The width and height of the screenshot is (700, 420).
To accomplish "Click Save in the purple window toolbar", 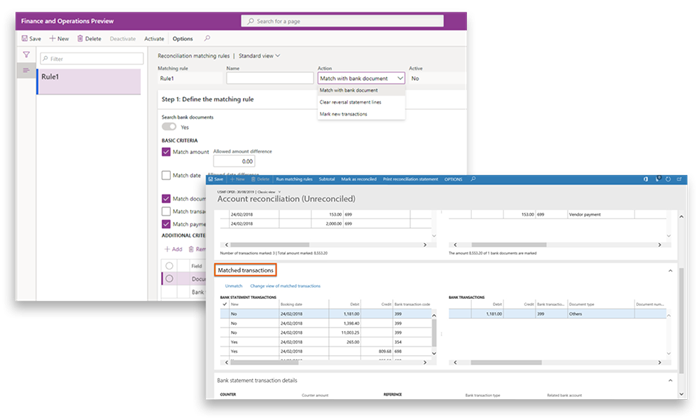I will pos(31,39).
